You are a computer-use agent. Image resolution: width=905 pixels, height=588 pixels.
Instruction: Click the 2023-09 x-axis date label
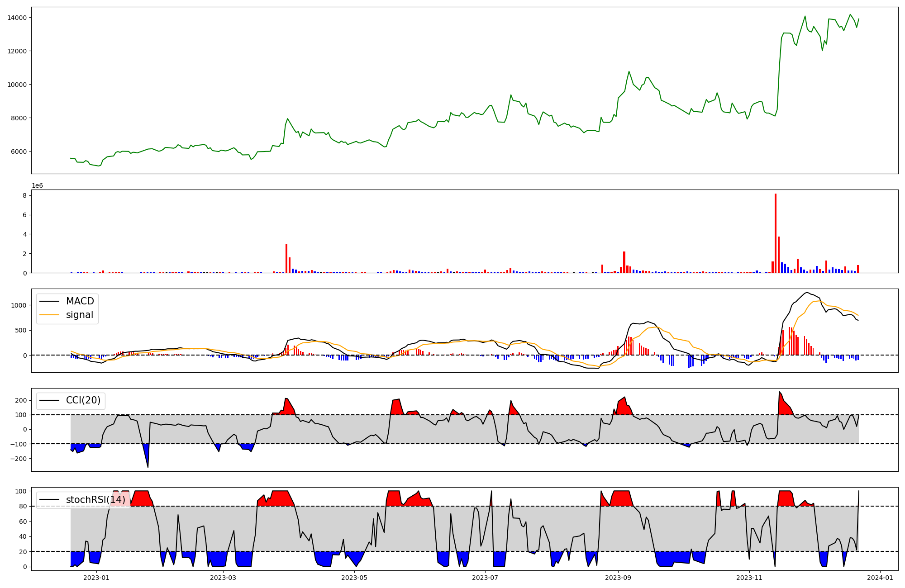click(618, 578)
